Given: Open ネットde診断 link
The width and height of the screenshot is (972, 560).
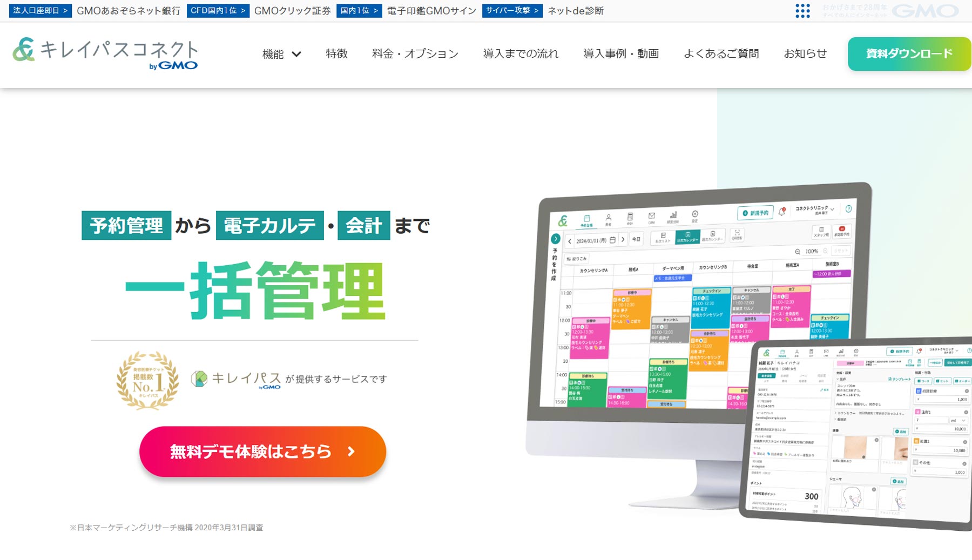Looking at the screenshot, I should pos(576,11).
